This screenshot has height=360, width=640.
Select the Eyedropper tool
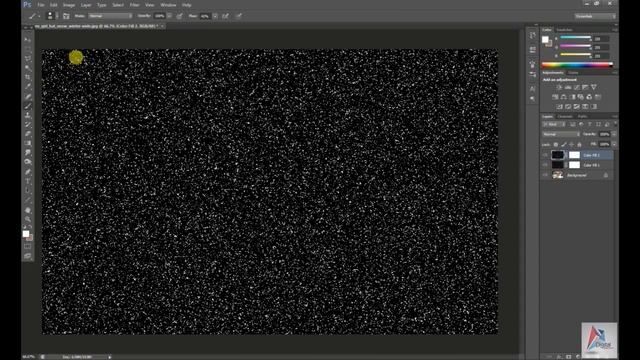pos(28,87)
